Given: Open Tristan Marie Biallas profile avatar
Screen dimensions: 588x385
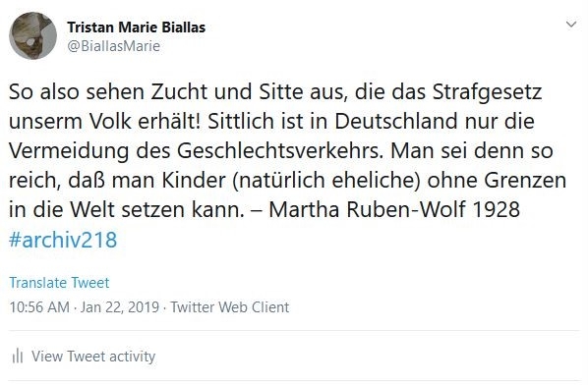Looking at the screenshot, I should [32, 35].
